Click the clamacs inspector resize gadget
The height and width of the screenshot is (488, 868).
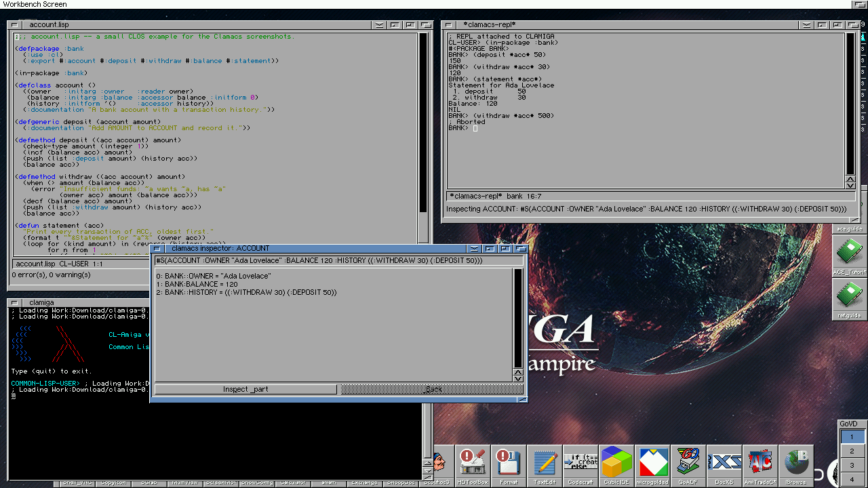pyautogui.click(x=521, y=399)
